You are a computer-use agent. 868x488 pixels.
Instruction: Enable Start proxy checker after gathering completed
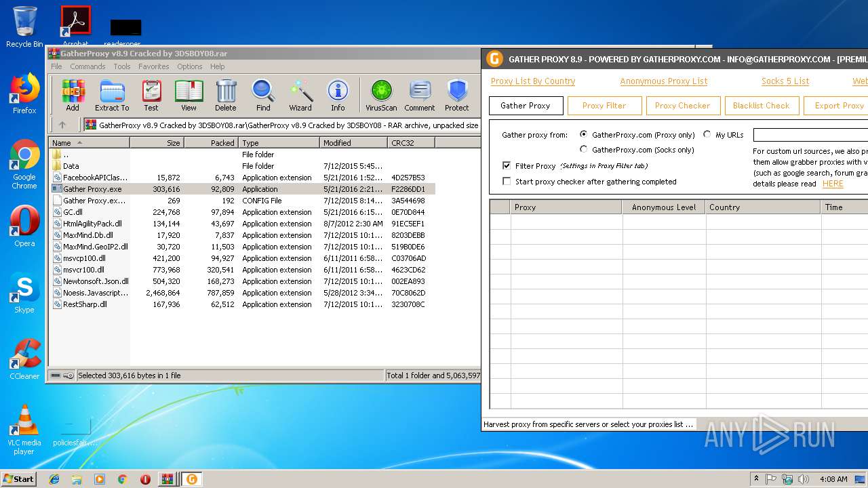pyautogui.click(x=507, y=181)
